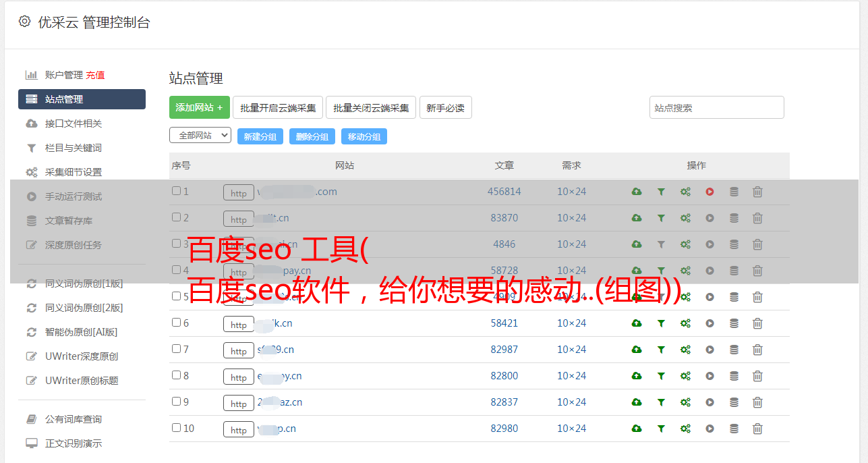868x463 pixels.
Task: Select 站点管理 in the sidebar
Action: (82, 99)
